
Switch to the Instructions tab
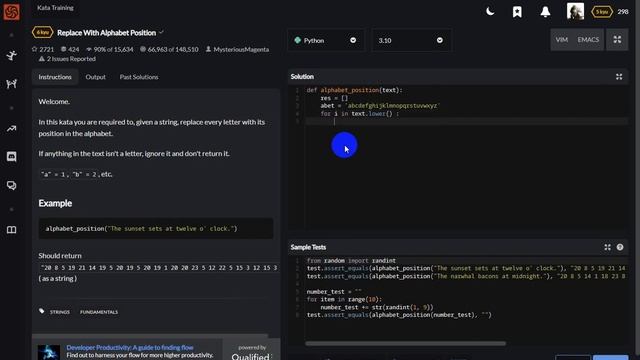tap(55, 77)
